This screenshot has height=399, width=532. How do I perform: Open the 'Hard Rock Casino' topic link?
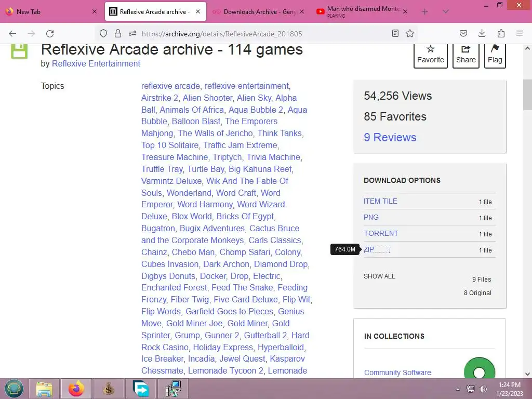coord(225,341)
